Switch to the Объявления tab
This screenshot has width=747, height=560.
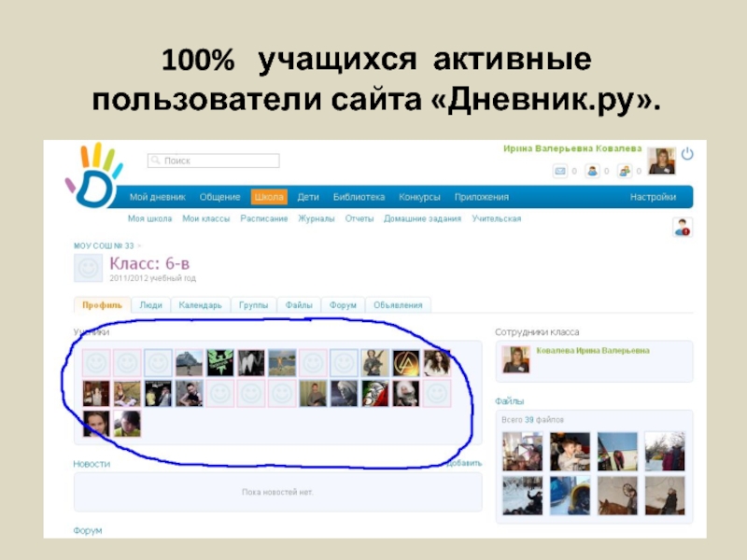pos(398,305)
